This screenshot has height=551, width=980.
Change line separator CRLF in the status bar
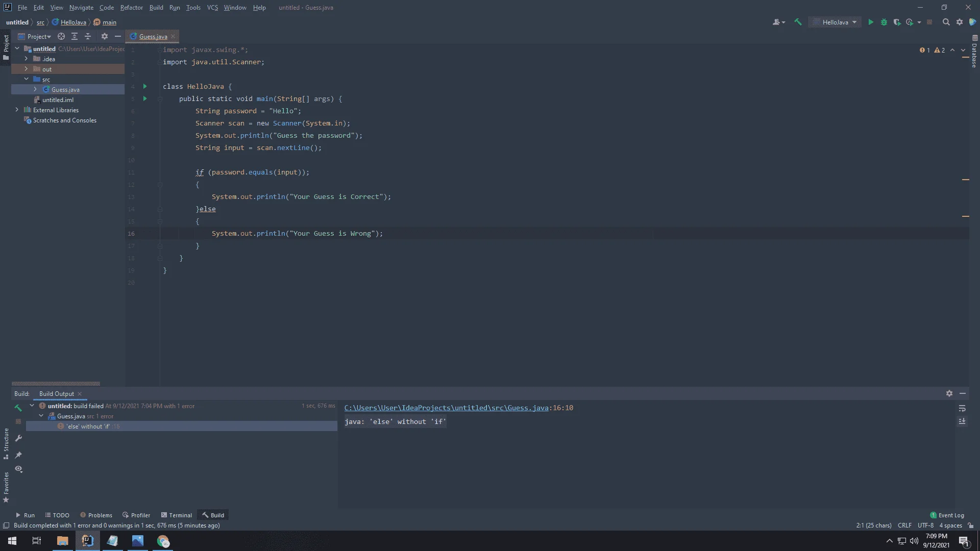[904, 525]
